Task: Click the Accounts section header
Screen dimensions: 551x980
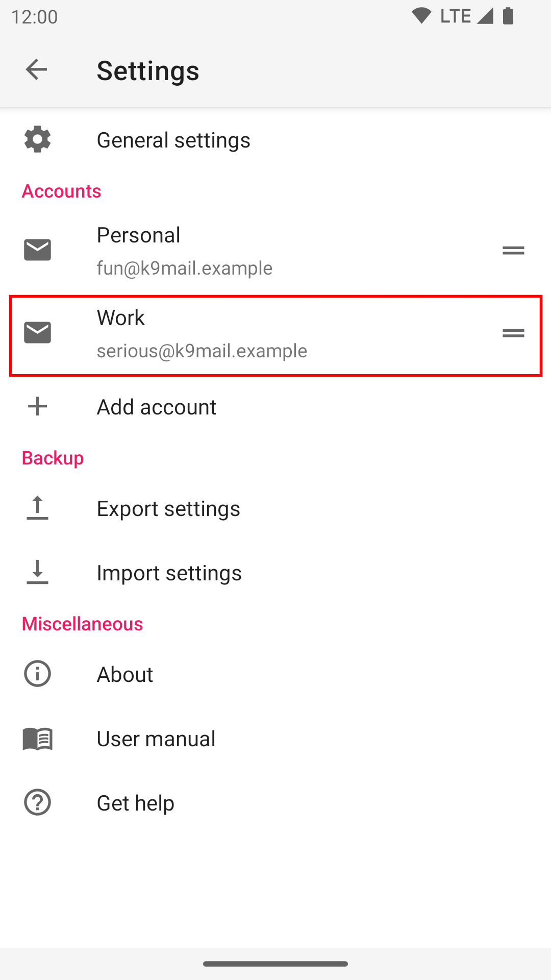Action: [61, 191]
